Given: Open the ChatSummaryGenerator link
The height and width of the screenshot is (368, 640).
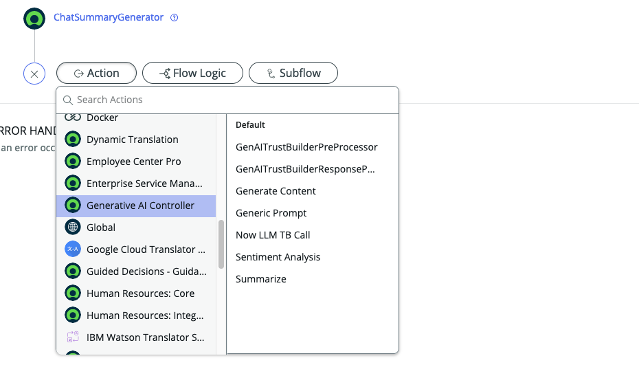Looking at the screenshot, I should click(x=109, y=18).
